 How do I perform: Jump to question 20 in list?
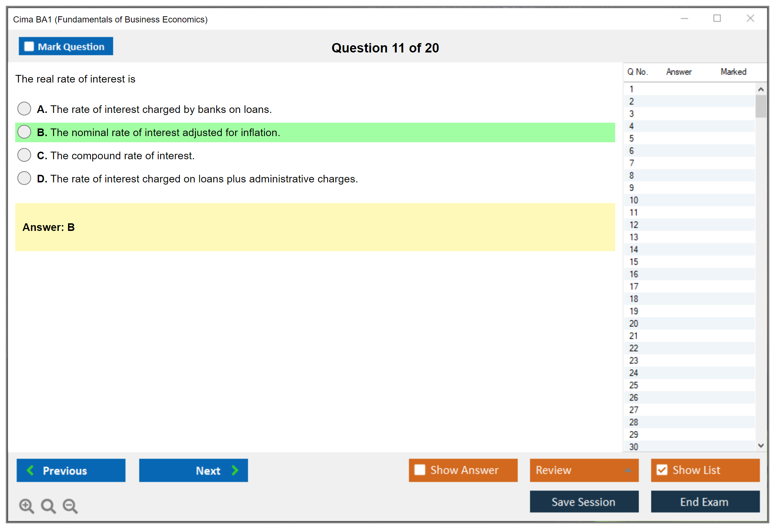[x=634, y=323]
